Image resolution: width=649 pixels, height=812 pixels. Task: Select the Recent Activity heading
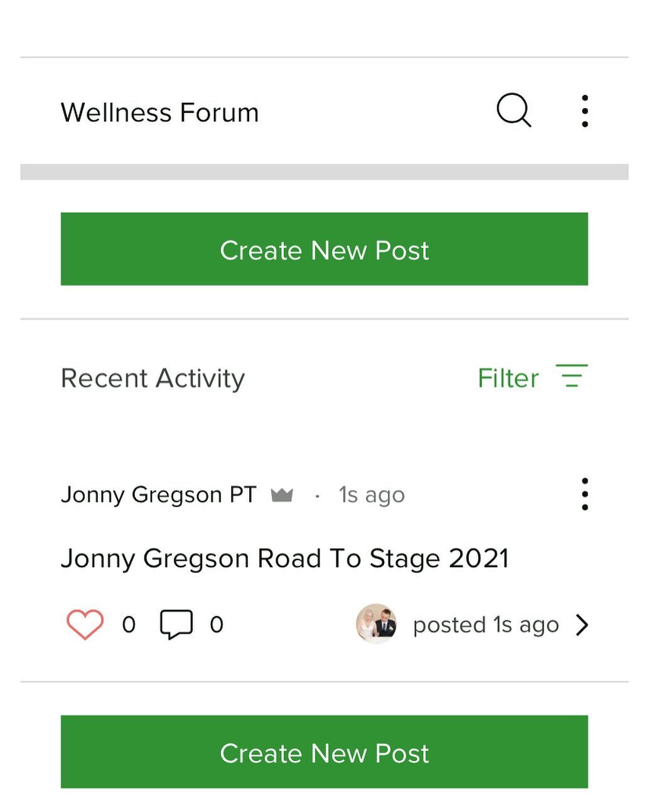pos(153,379)
